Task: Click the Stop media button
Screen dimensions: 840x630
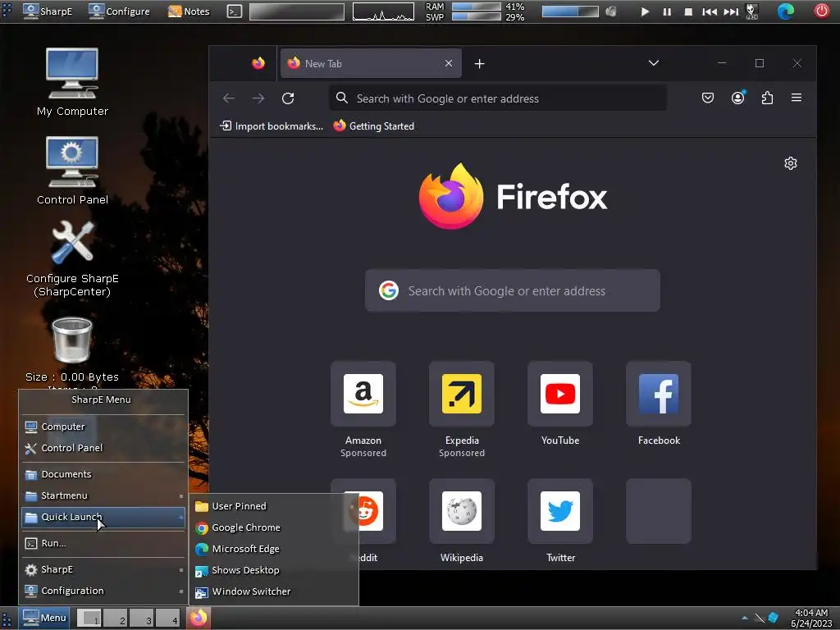Action: (688, 11)
